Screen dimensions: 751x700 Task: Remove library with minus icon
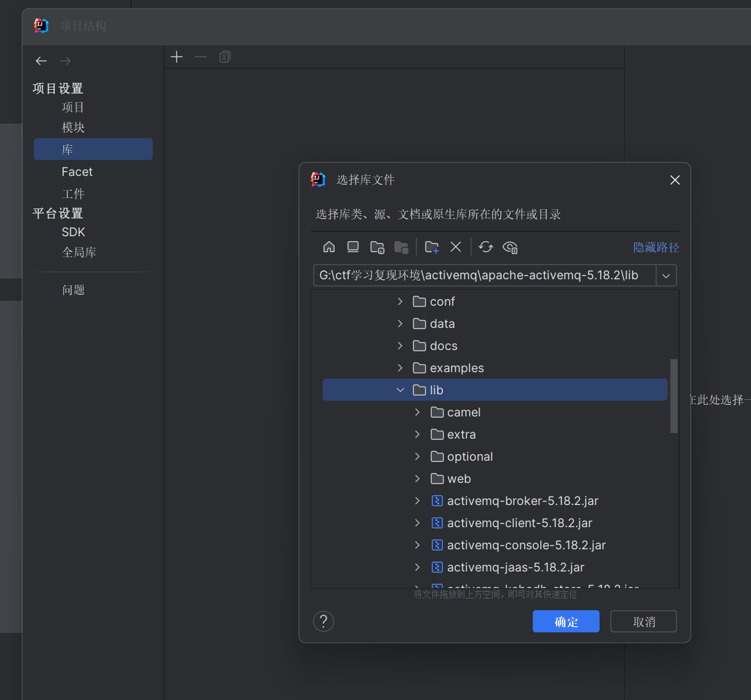[201, 57]
